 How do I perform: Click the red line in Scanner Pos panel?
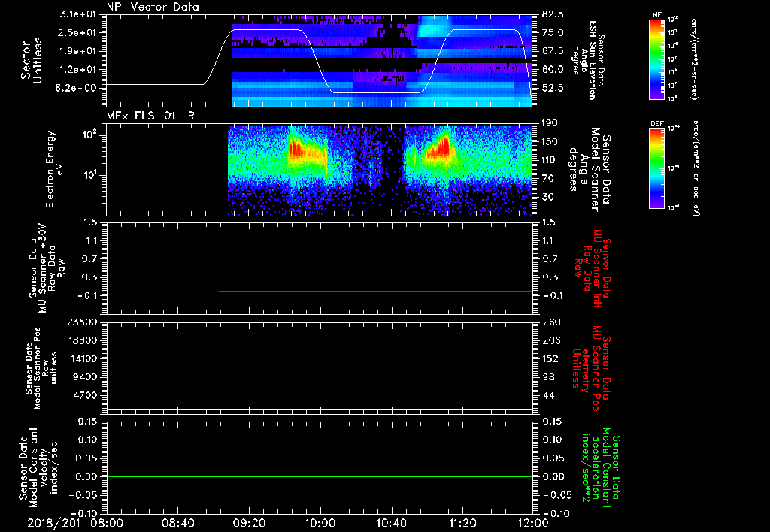(x=376, y=382)
